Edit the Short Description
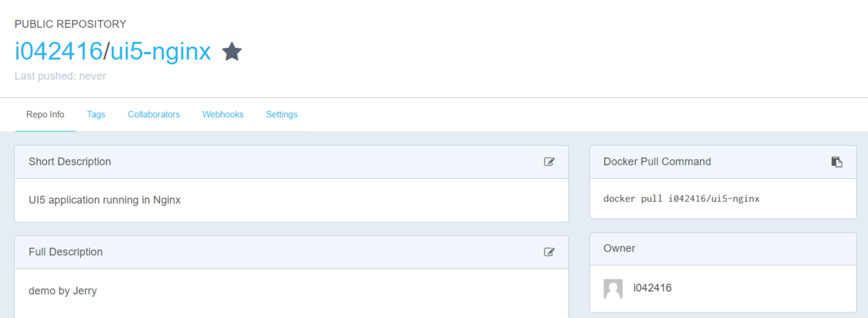868x318 pixels. 549,161
